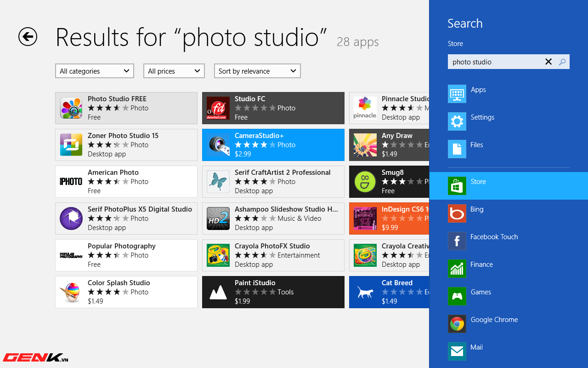Click the Photo Studio FREE star rating
588x368 pixels.
(x=108, y=108)
